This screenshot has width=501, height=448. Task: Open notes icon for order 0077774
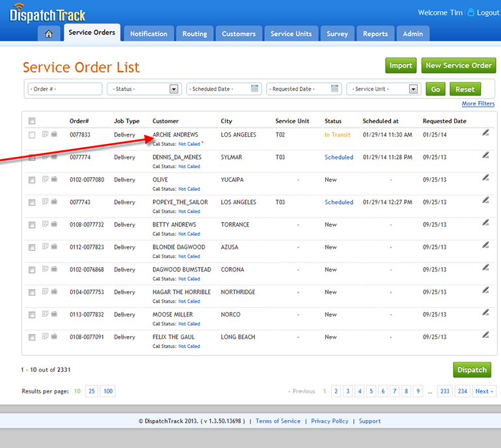[x=45, y=157]
